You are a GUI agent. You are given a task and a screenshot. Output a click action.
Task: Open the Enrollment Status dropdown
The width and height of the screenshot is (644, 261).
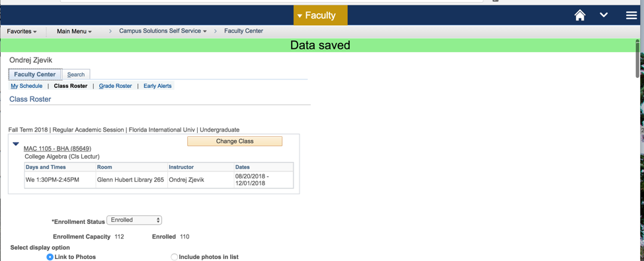(x=134, y=221)
